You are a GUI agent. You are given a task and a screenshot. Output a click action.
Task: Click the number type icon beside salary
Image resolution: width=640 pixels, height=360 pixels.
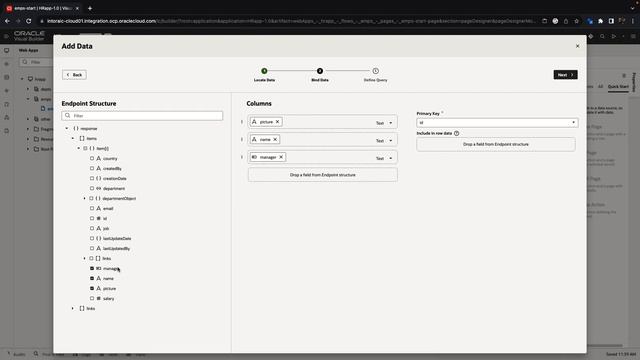point(98,298)
